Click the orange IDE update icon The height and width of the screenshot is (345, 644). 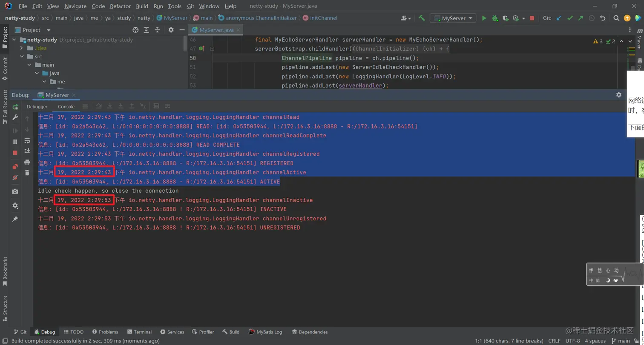[x=627, y=18]
